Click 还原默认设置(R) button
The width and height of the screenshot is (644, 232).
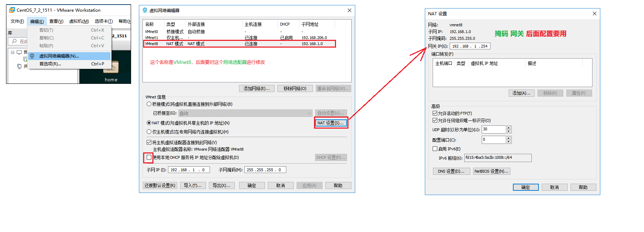(160, 185)
